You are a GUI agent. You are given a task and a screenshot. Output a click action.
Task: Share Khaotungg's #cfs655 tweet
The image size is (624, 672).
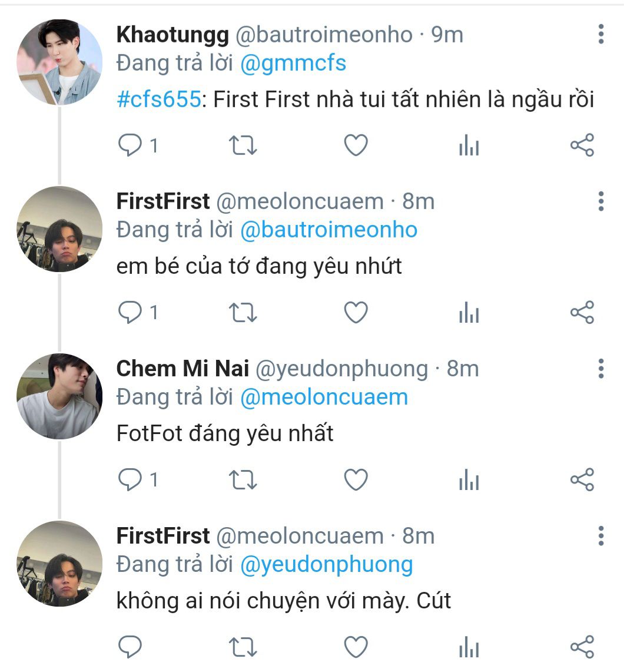[x=582, y=145]
